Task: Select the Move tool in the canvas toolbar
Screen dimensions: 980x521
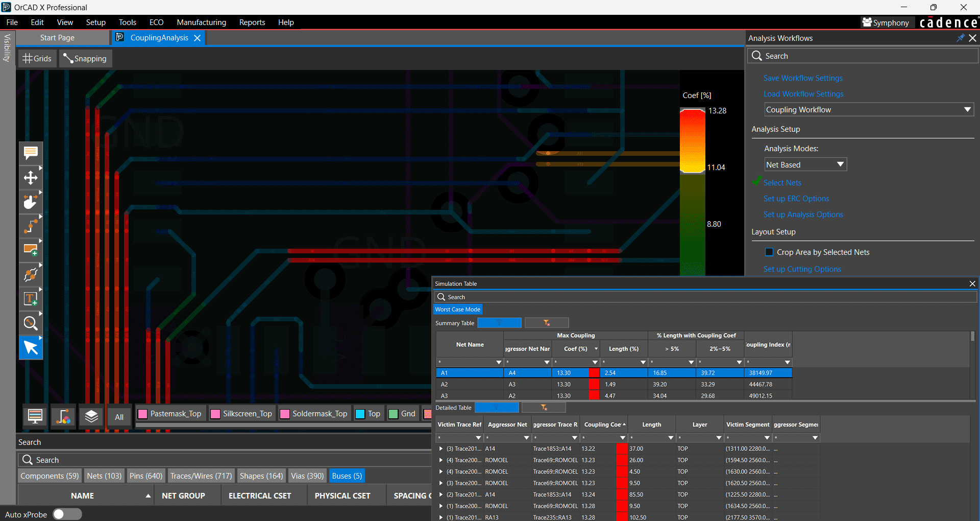Action: 31,178
